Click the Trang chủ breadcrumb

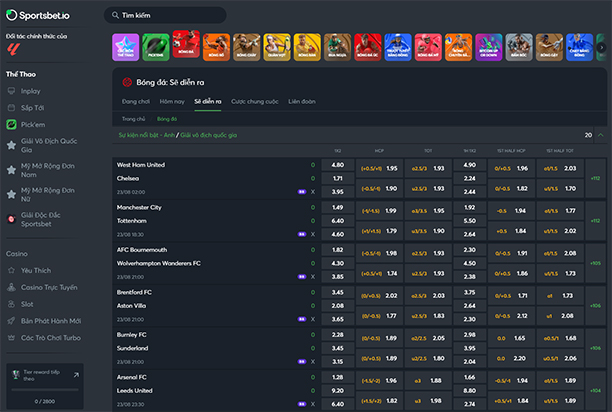[133, 119]
